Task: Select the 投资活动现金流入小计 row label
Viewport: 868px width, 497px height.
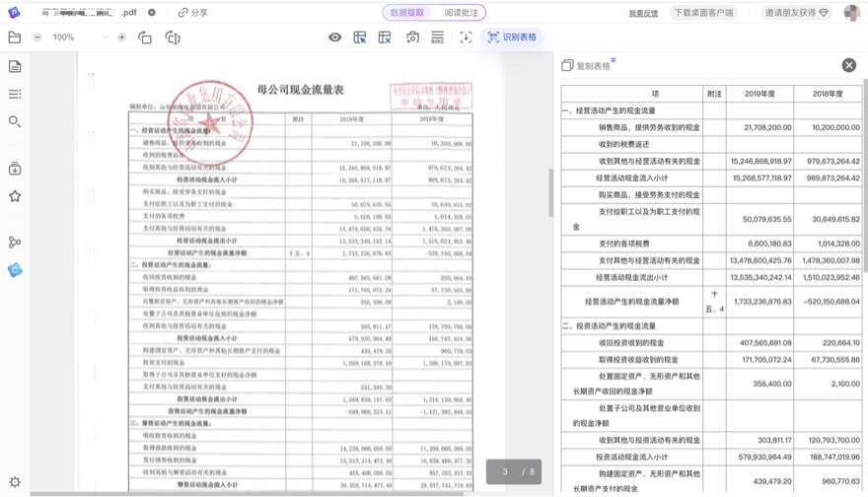Action: coord(631,458)
